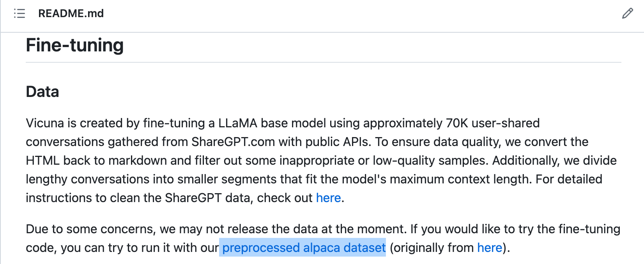
Task: Start editing via the pencil icon
Action: click(x=628, y=14)
